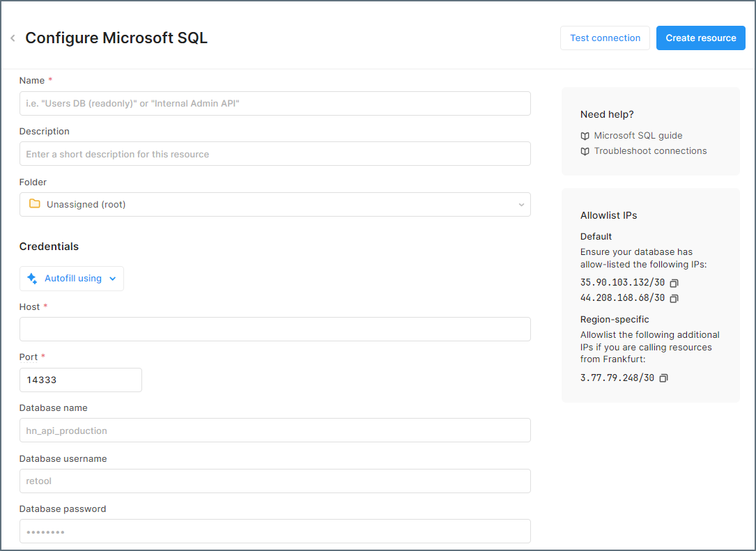
Task: Copy the 44.208.168.68/30 allowlist IP
Action: pyautogui.click(x=674, y=298)
